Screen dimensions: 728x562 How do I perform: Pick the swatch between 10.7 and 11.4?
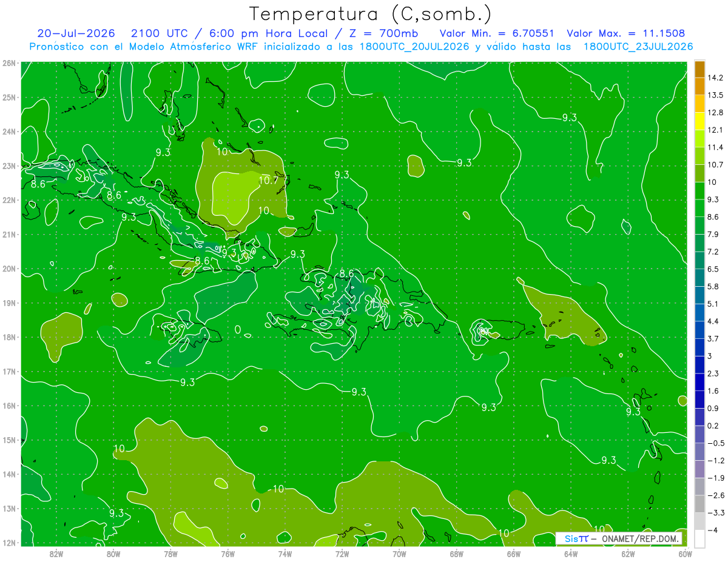[699, 156]
